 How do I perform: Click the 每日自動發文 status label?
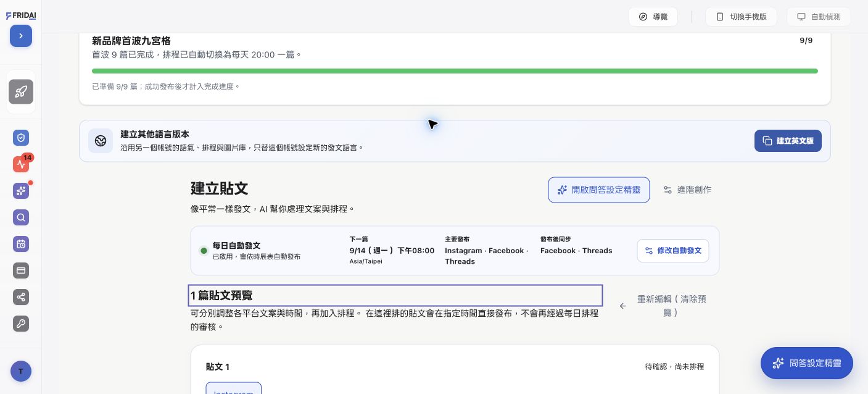tap(236, 246)
